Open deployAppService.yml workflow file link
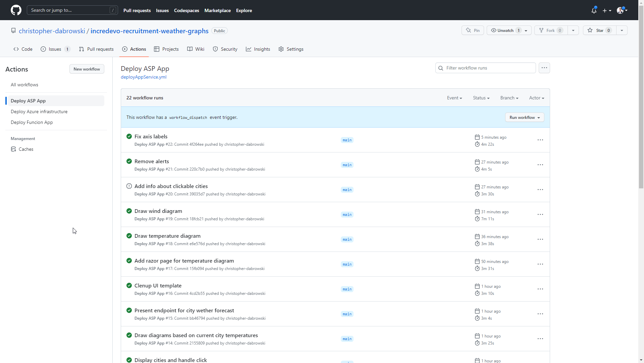 tap(144, 77)
